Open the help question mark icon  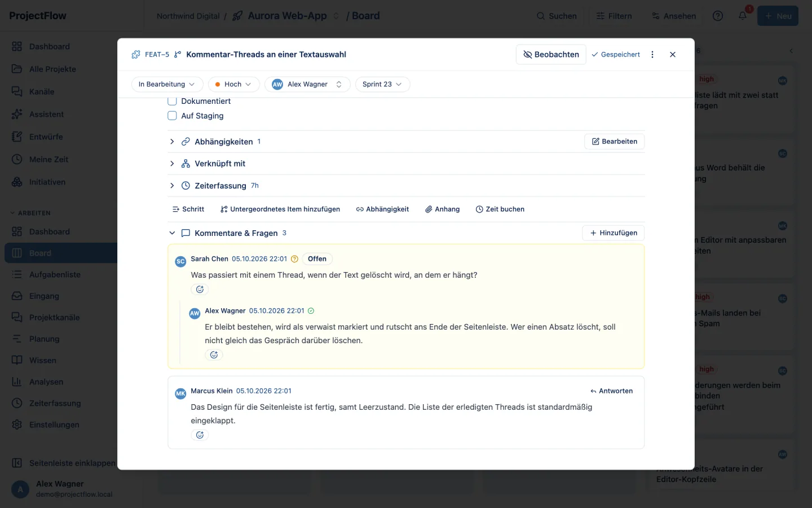pyautogui.click(x=718, y=16)
